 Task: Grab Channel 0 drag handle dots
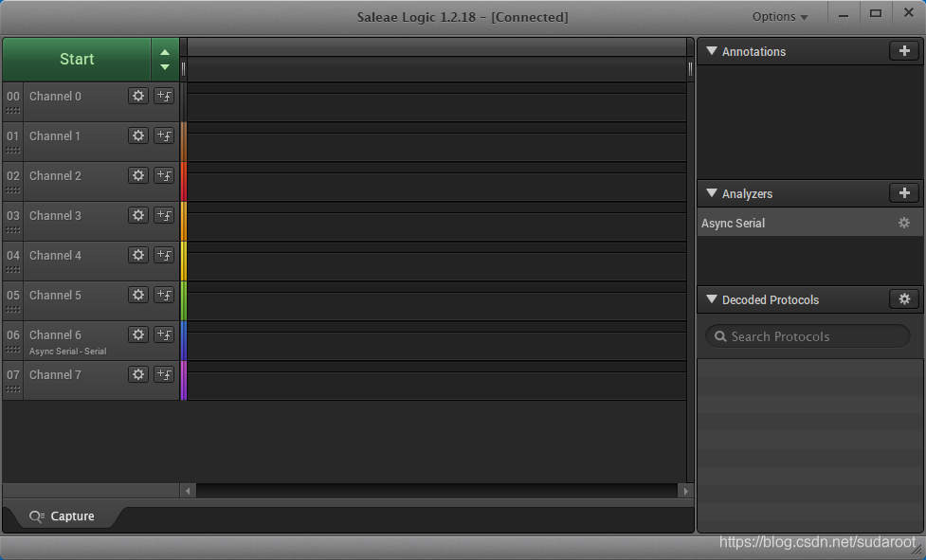tap(13, 110)
